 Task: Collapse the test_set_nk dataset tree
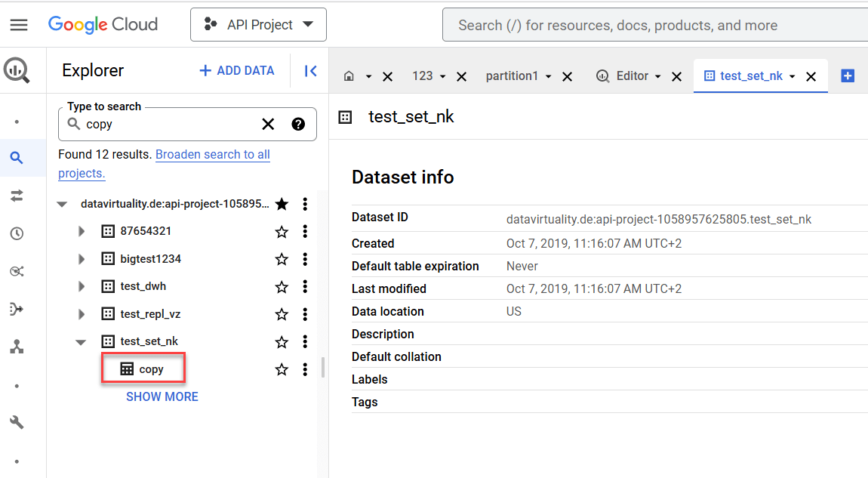click(x=81, y=341)
